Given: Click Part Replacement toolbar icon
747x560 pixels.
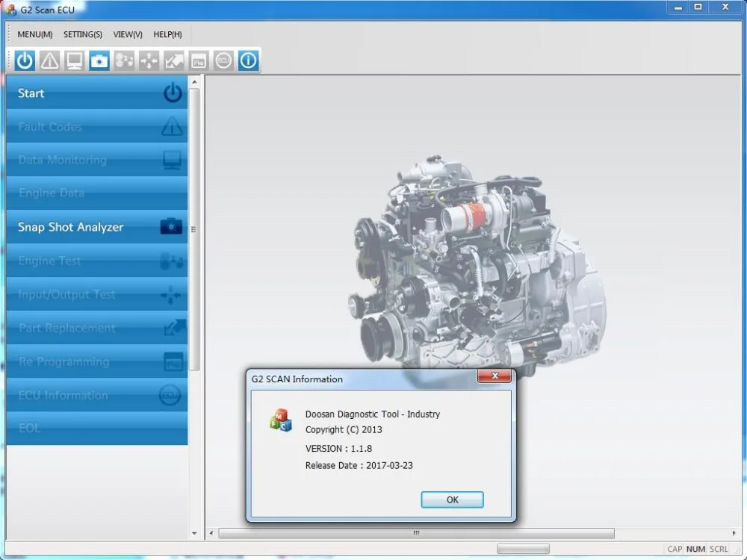Looking at the screenshot, I should (174, 60).
